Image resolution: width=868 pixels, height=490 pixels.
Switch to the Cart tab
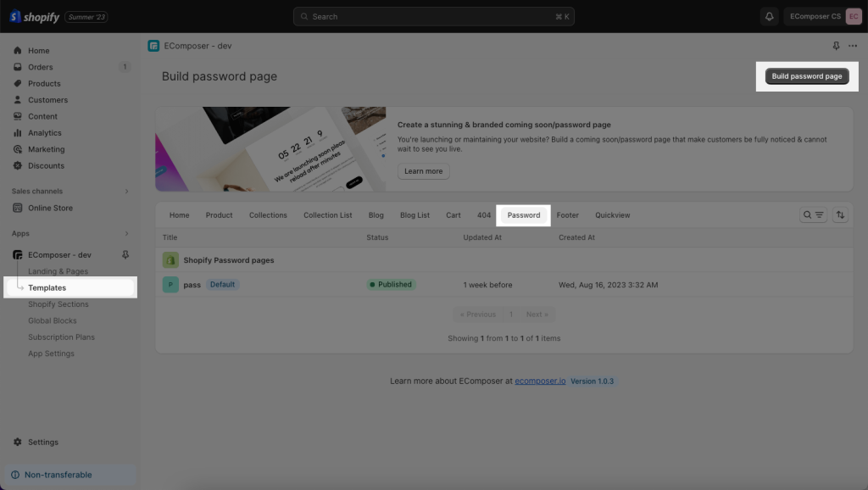click(x=453, y=215)
